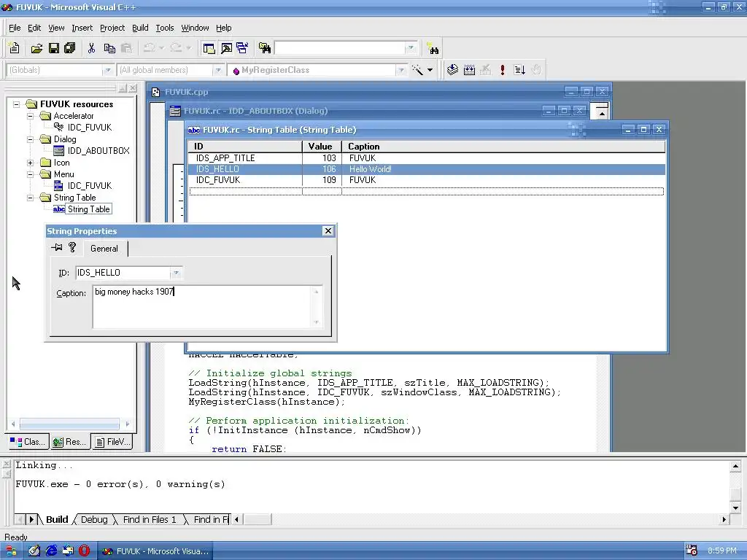Click the Start button Windows logo
Image resolution: width=747 pixels, height=560 pixels.
coord(10,551)
